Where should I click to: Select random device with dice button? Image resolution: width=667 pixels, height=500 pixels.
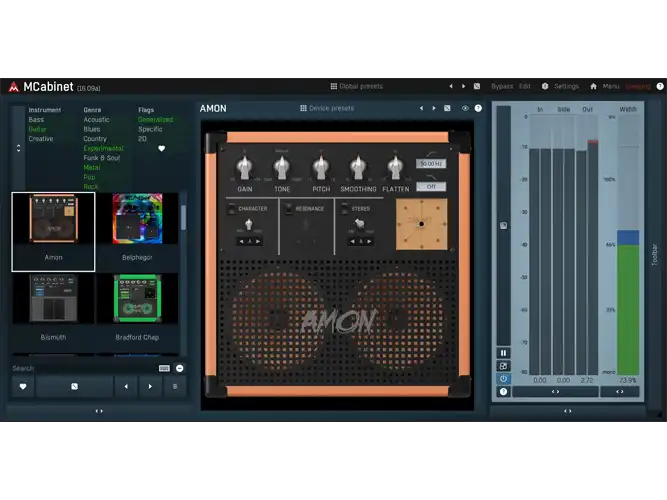coord(74,386)
